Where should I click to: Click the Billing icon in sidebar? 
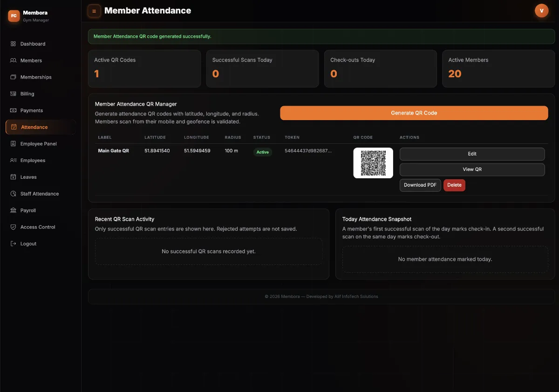coord(13,94)
